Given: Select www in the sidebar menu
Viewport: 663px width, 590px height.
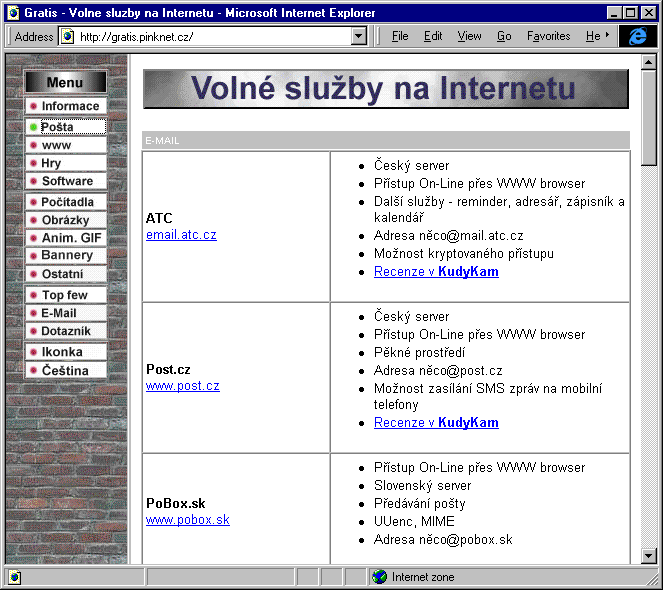Looking at the screenshot, I should click(x=66, y=145).
